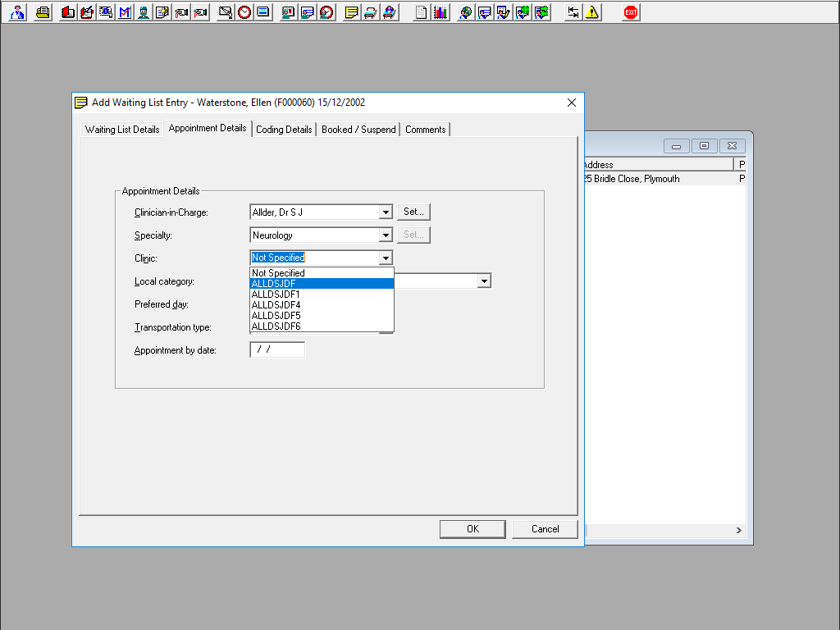
Task: Select ALLDSJDF highlighted entry in Clinic list
Action: tap(322, 284)
